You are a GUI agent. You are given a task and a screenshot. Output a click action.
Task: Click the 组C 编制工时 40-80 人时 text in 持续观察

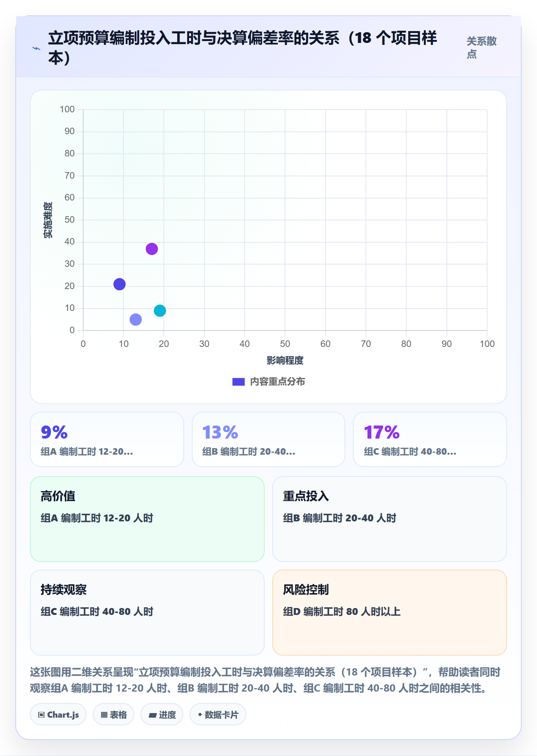click(97, 611)
